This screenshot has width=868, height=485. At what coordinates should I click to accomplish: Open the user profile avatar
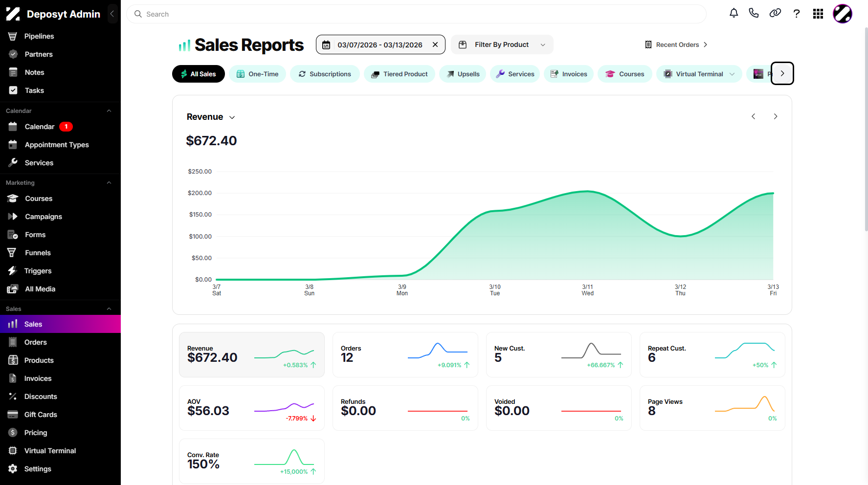tap(843, 14)
